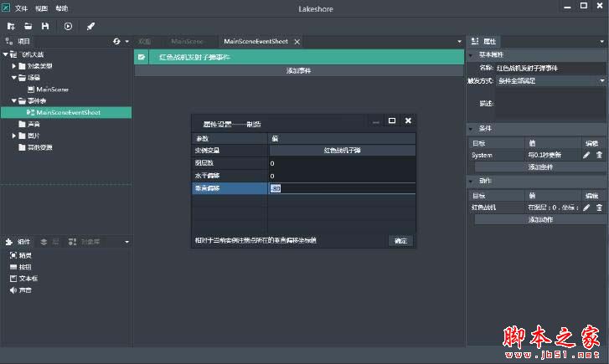Image resolution: width=609 pixels, height=364 pixels.
Task: Switch to the MainSceneEventSheet tab
Action: coord(256,41)
